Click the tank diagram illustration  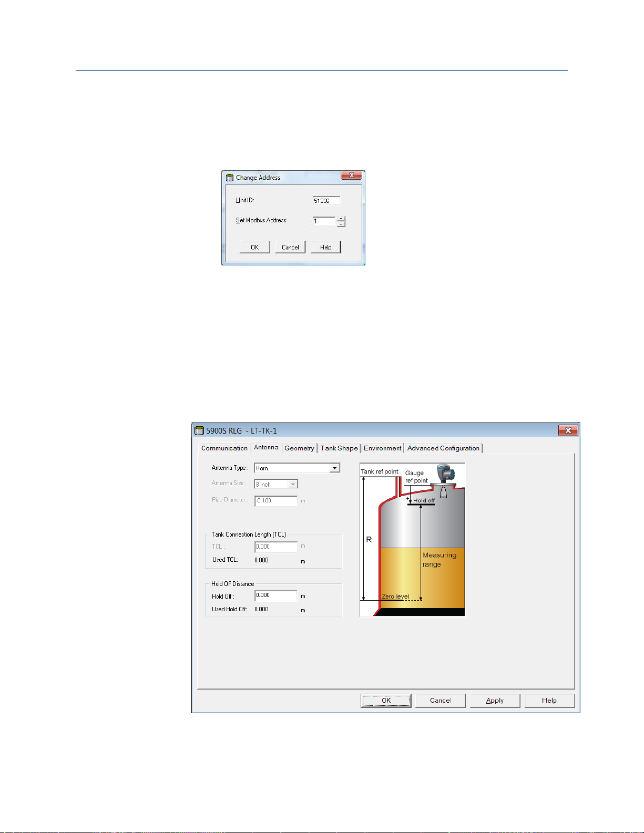[x=412, y=539]
